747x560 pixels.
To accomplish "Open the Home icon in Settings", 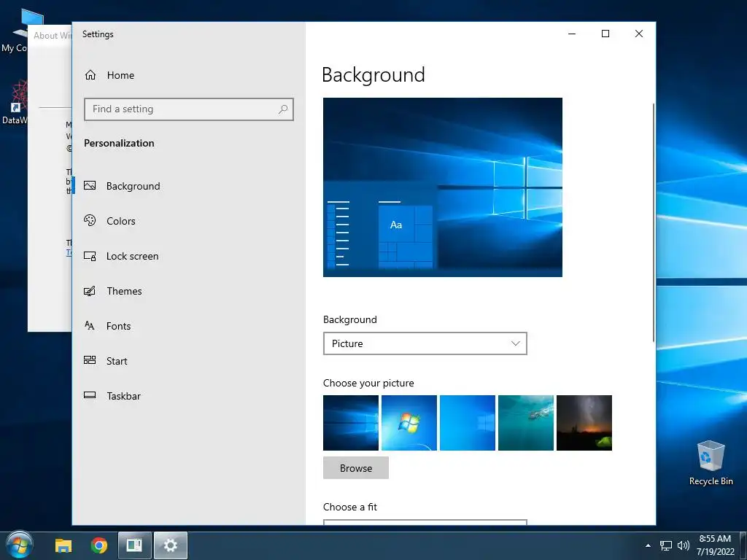I will tap(90, 75).
